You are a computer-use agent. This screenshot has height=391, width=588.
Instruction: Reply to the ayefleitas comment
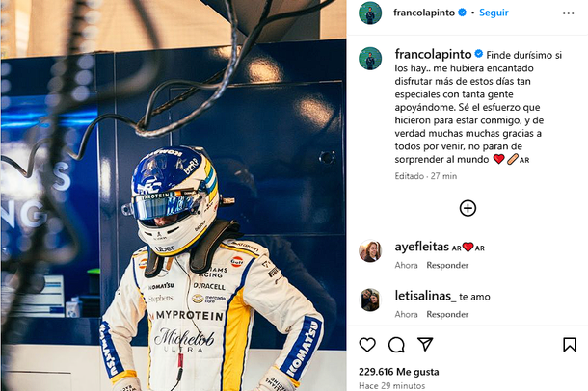click(447, 265)
